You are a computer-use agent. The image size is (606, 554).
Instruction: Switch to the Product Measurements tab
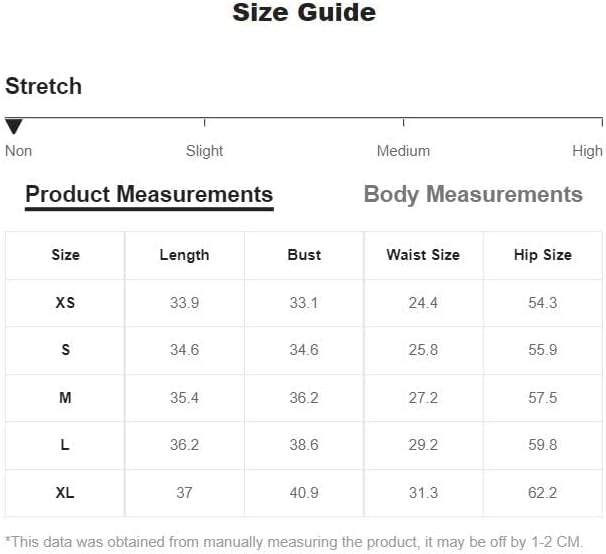tap(149, 194)
